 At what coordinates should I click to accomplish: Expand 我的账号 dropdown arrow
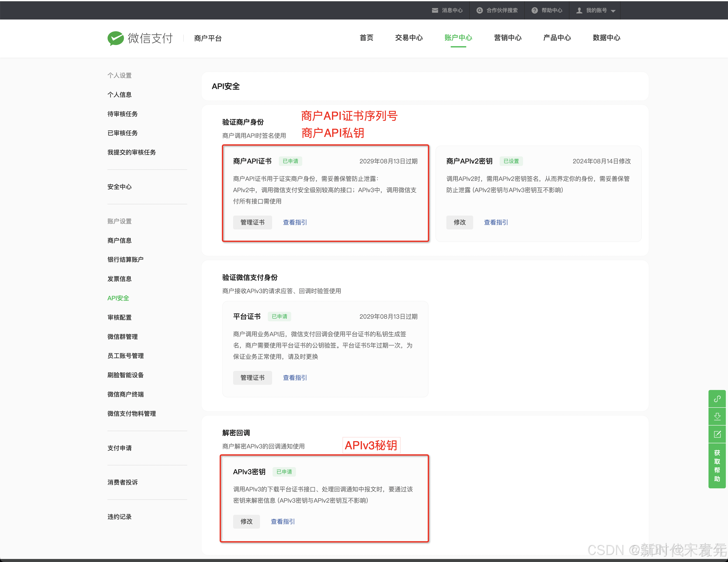click(613, 11)
